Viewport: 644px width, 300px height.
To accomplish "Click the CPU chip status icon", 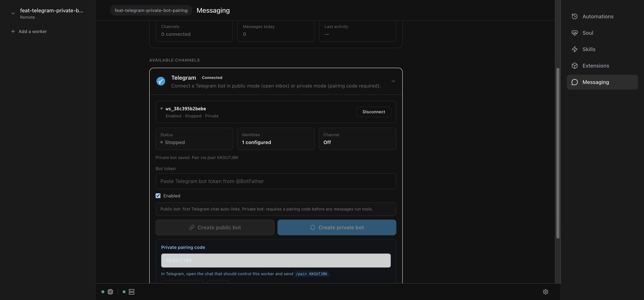I will pyautogui.click(x=110, y=292).
